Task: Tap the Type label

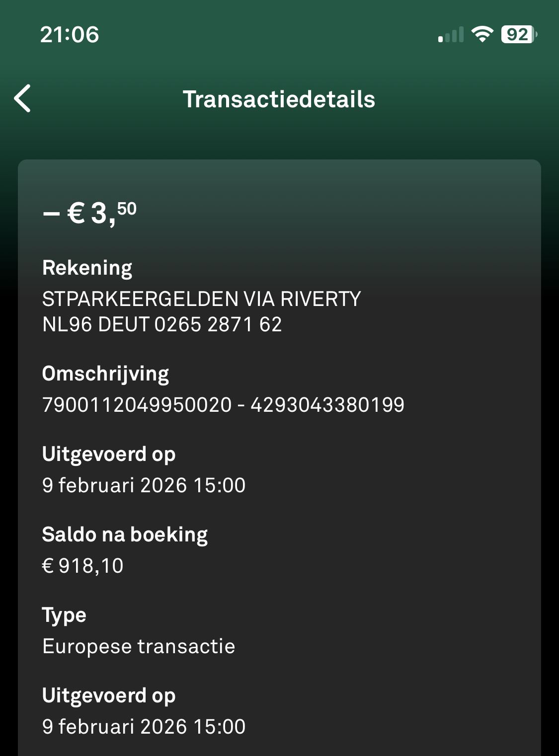Action: [64, 615]
